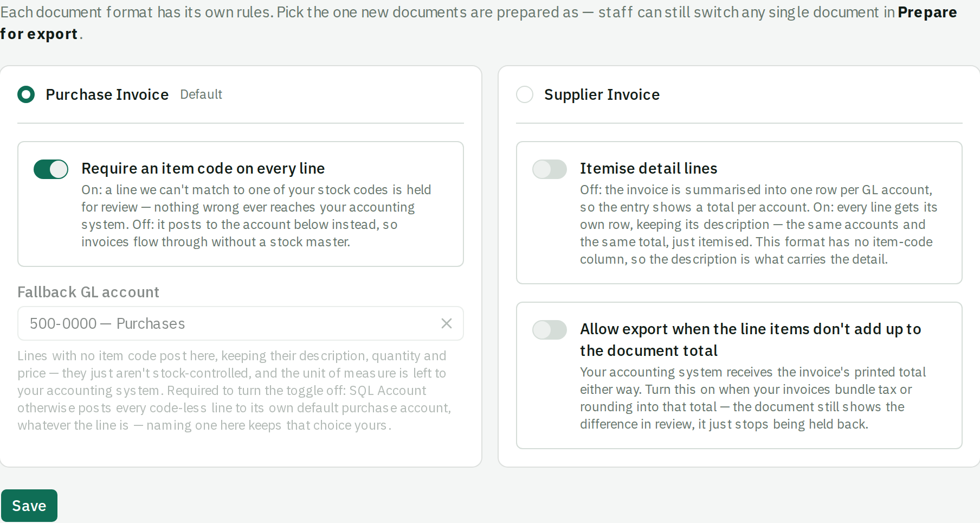Image resolution: width=980 pixels, height=523 pixels.
Task: Click the "Allow export when the line items" title
Action: (751, 340)
